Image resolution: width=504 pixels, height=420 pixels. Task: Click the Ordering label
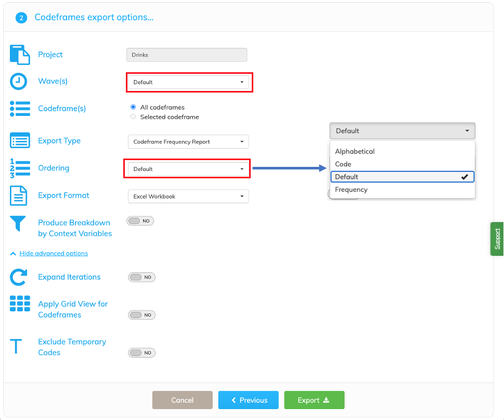[x=54, y=168]
